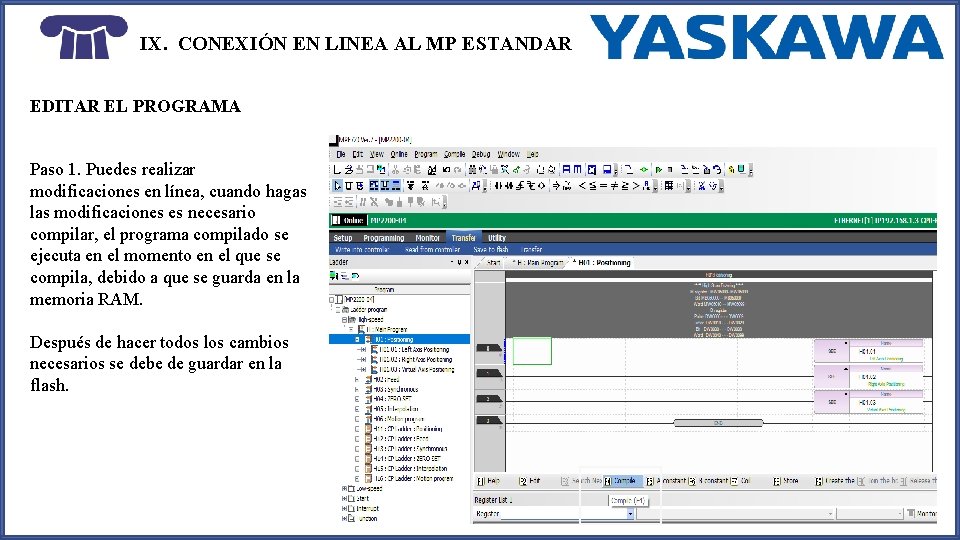Switch to the Setup tab
This screenshot has width=960, height=540.
coord(343,238)
